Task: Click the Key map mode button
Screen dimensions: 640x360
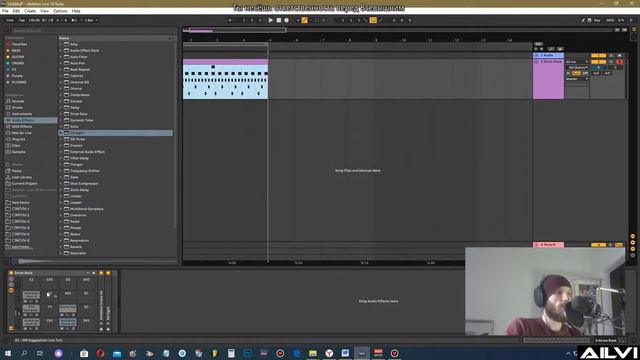Action: point(597,20)
